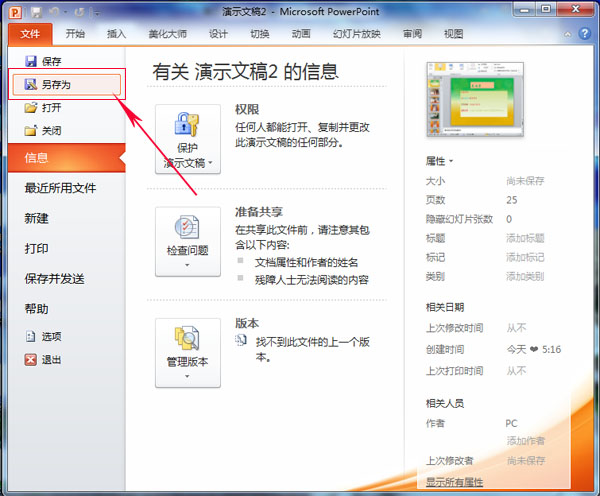
Task: Click the 显示所有属性 link
Action: [x=454, y=482]
